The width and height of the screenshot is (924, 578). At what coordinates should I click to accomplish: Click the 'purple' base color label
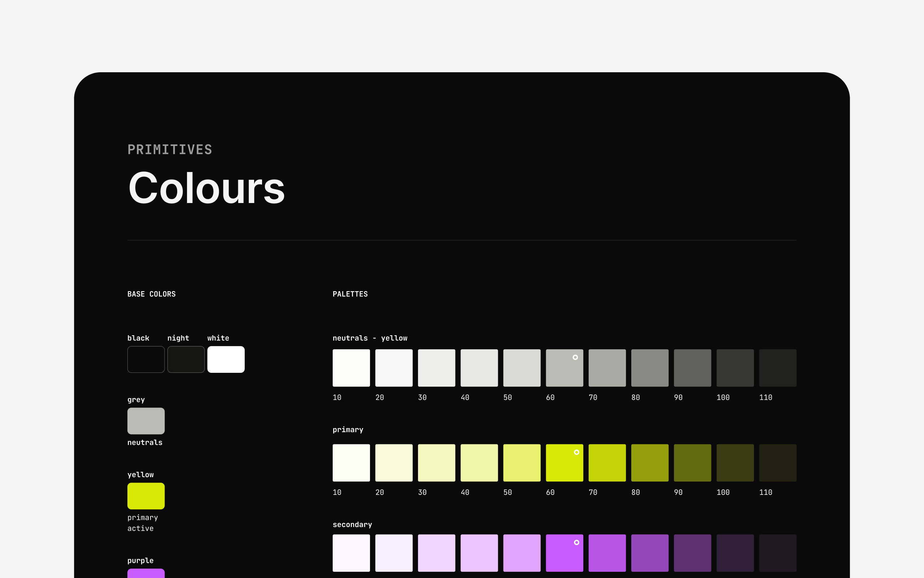[140, 561]
